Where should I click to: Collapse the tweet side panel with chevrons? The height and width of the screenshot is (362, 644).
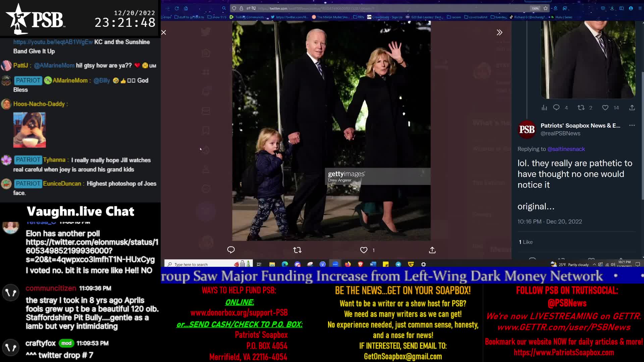point(499,33)
